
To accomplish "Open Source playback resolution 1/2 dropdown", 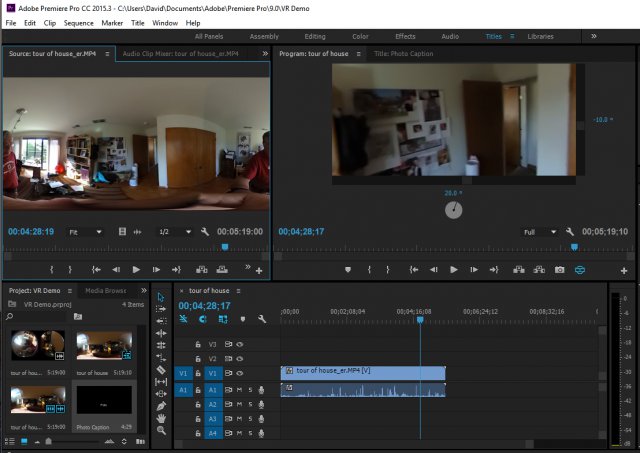I will point(175,232).
